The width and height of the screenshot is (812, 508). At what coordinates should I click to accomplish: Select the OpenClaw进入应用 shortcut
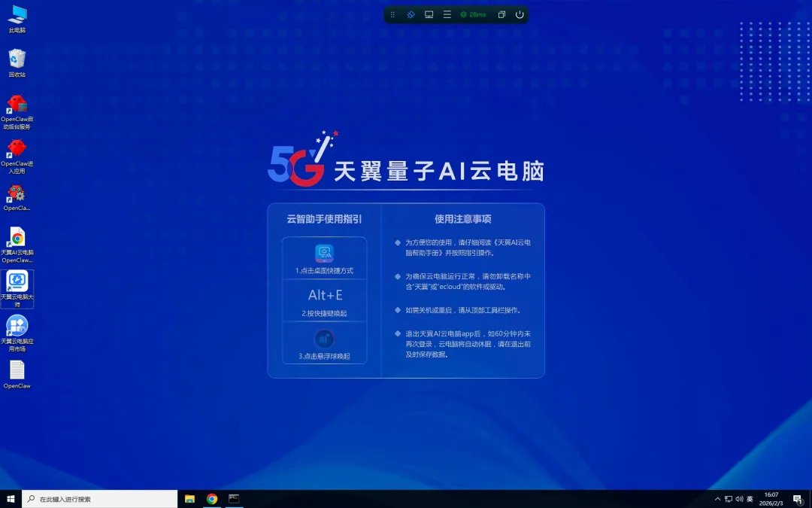[17, 156]
